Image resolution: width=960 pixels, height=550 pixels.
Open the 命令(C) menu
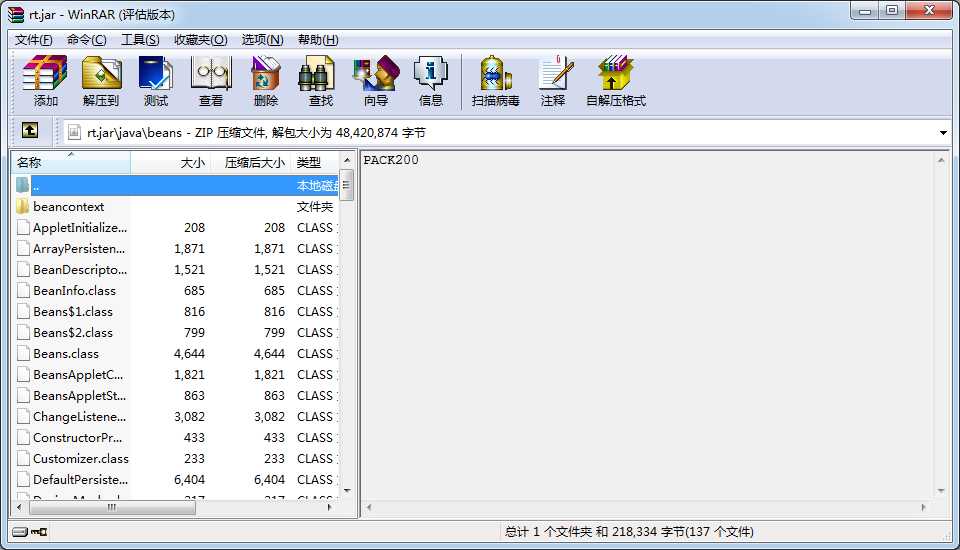(86, 40)
